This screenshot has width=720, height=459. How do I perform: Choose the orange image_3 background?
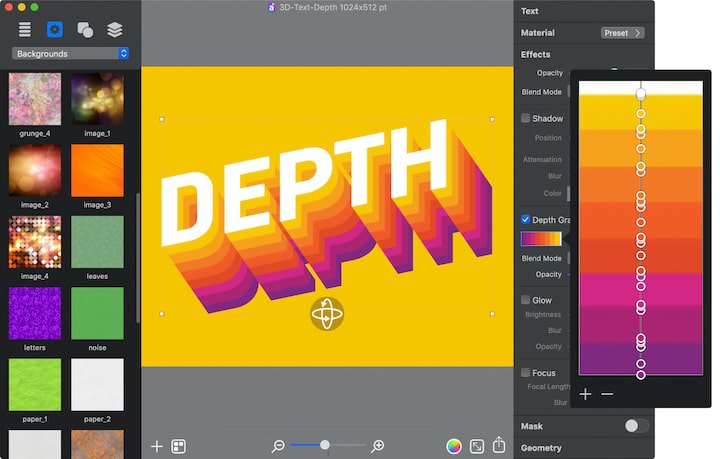[97, 170]
